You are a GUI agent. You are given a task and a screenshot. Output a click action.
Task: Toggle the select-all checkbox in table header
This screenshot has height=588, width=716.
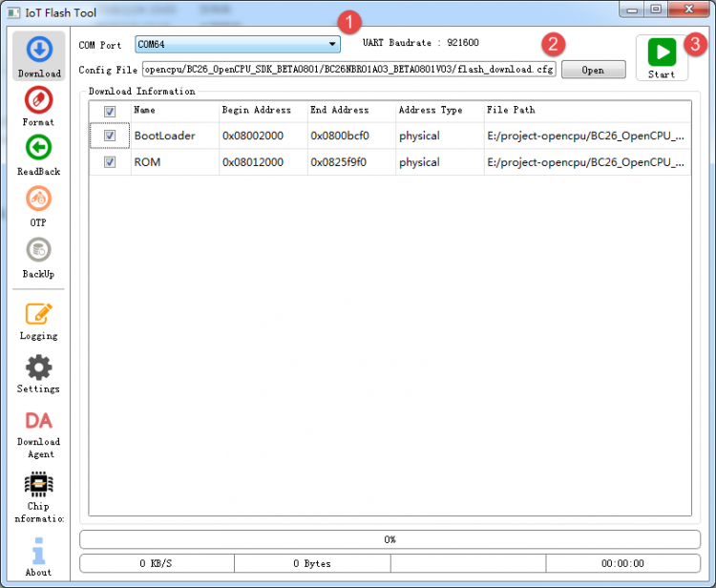(110, 112)
